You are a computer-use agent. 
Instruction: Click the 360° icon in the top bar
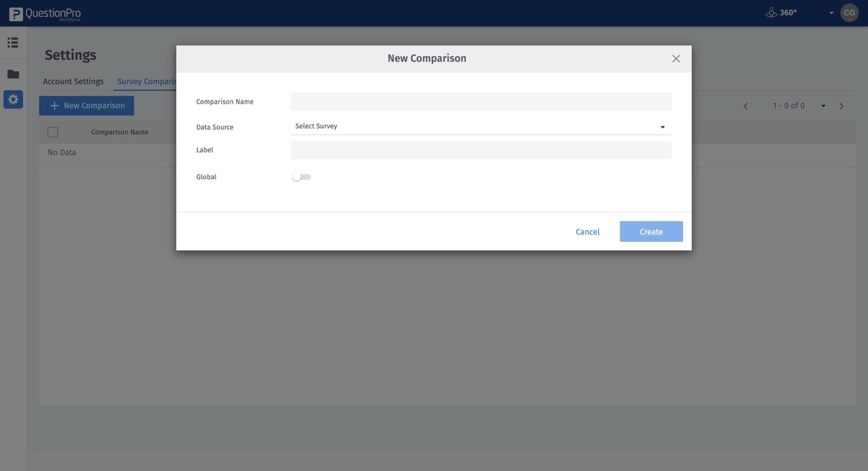[x=771, y=12]
